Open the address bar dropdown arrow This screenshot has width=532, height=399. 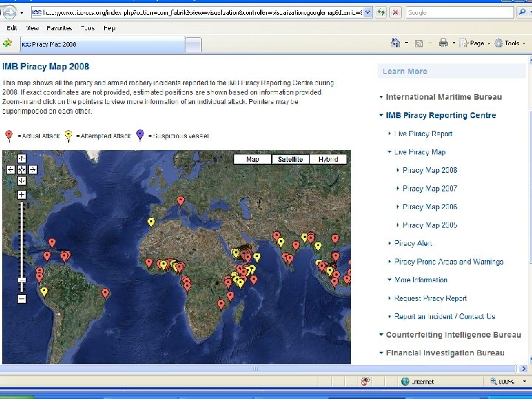click(368, 13)
